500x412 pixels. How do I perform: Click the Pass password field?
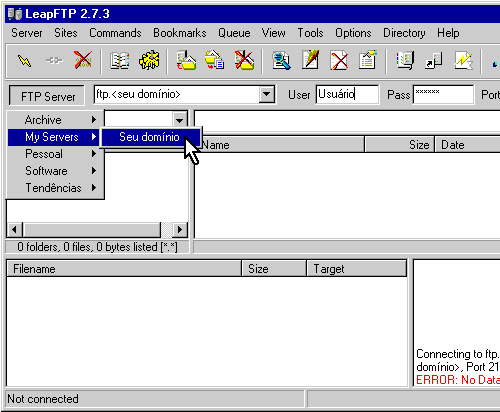click(x=443, y=94)
